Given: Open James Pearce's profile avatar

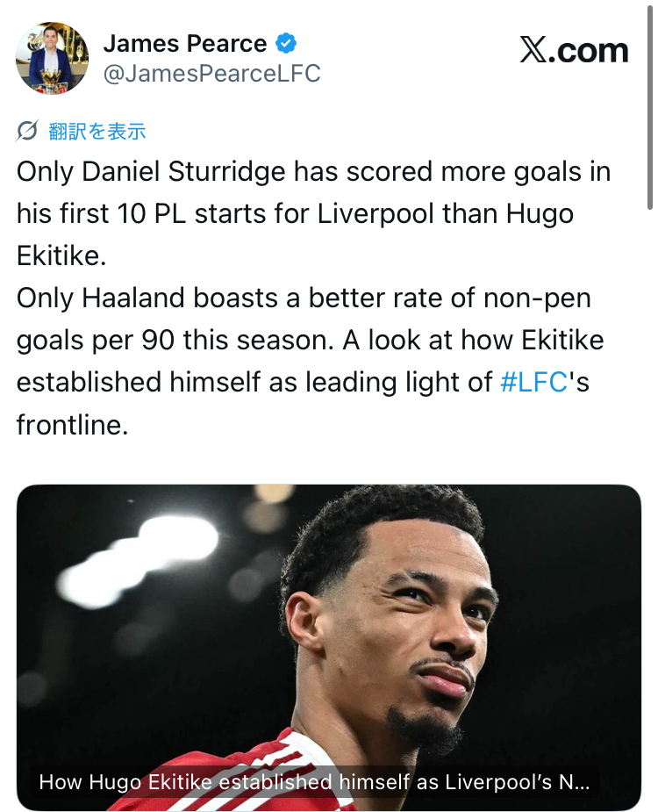Looking at the screenshot, I should click(x=52, y=58).
